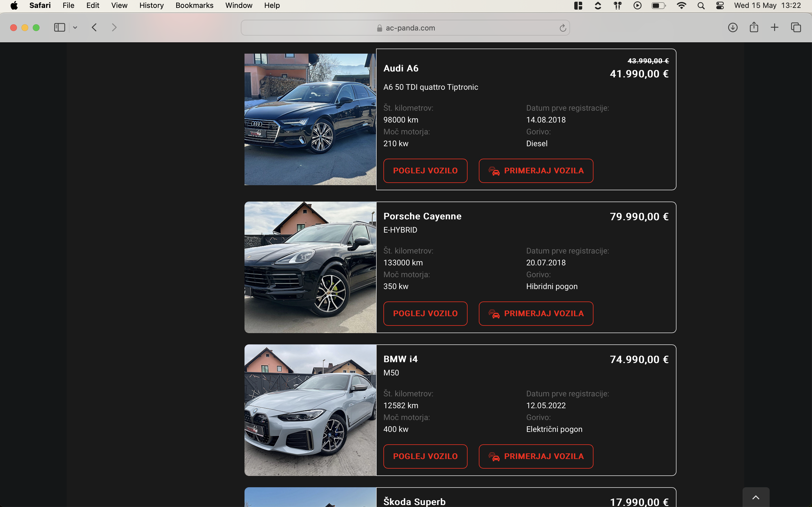Click the sync arrows menu bar icon

(598, 5)
